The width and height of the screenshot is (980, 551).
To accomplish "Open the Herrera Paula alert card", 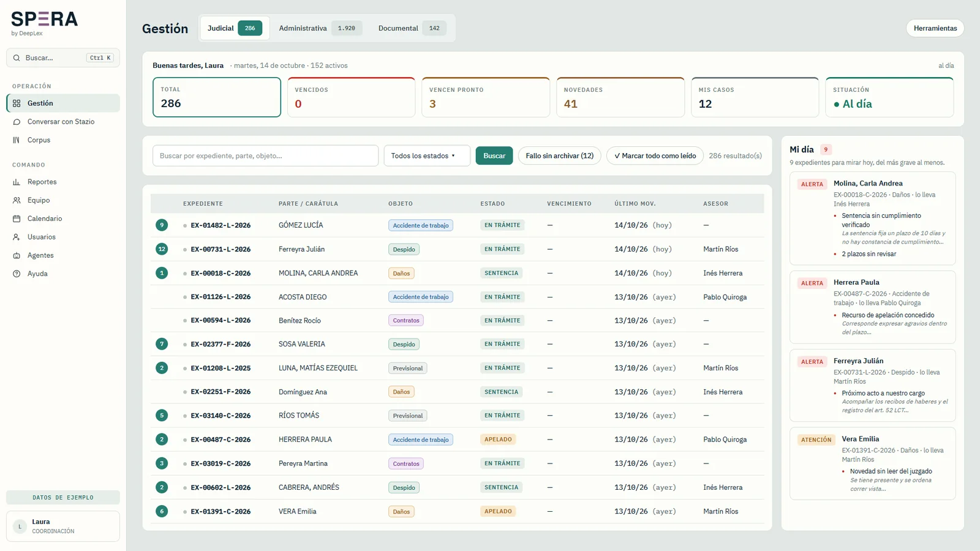I will point(873,307).
